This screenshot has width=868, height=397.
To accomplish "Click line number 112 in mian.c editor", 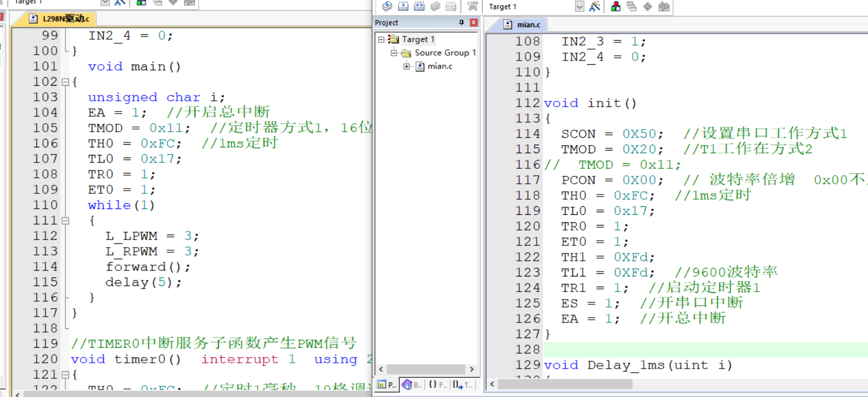I will (527, 103).
